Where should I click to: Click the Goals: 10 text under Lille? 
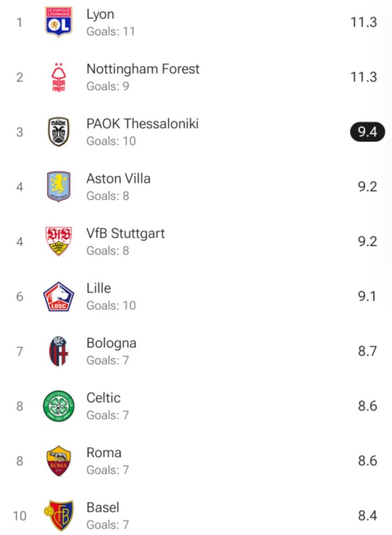click(x=111, y=305)
